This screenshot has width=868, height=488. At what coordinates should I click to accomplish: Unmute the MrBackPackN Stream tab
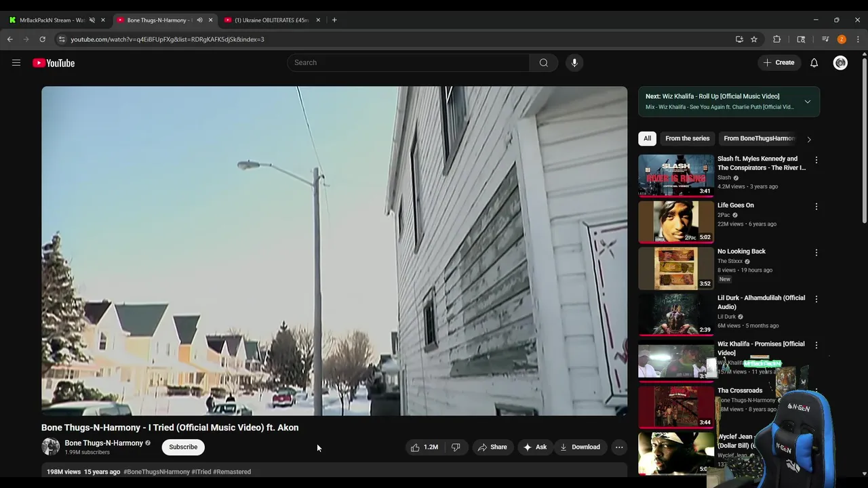pyautogui.click(x=92, y=20)
